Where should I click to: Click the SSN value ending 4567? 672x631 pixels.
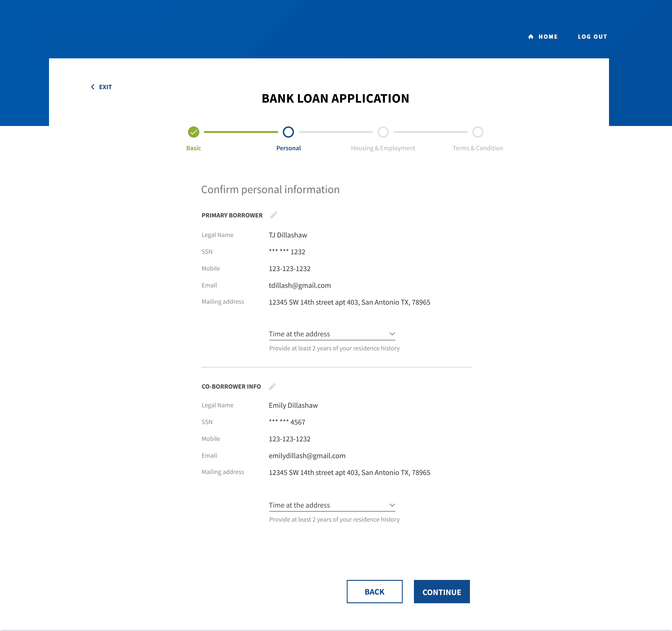tap(287, 422)
